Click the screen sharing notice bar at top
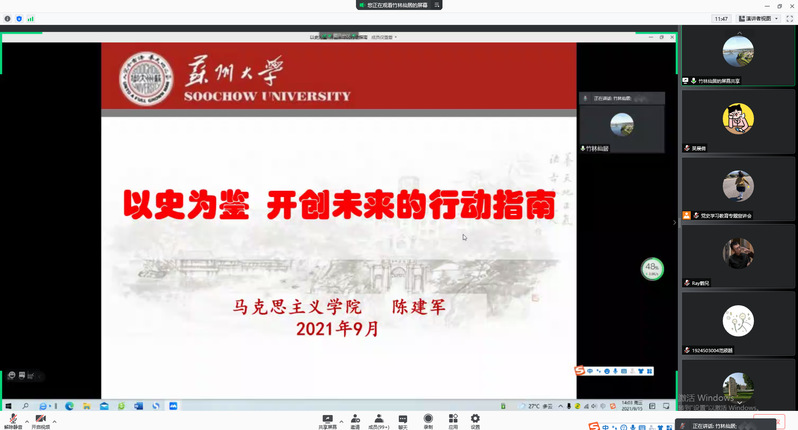Viewport: 798px width, 430px height. tap(398, 5)
